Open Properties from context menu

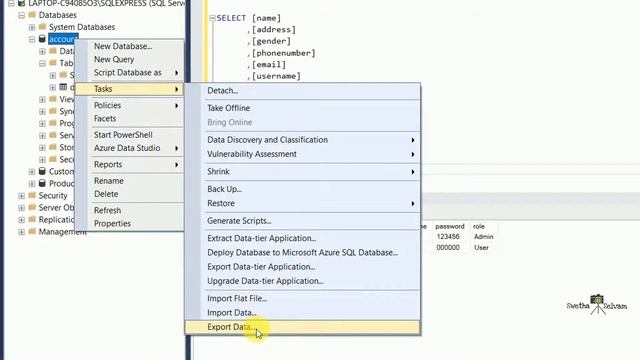[x=112, y=224]
